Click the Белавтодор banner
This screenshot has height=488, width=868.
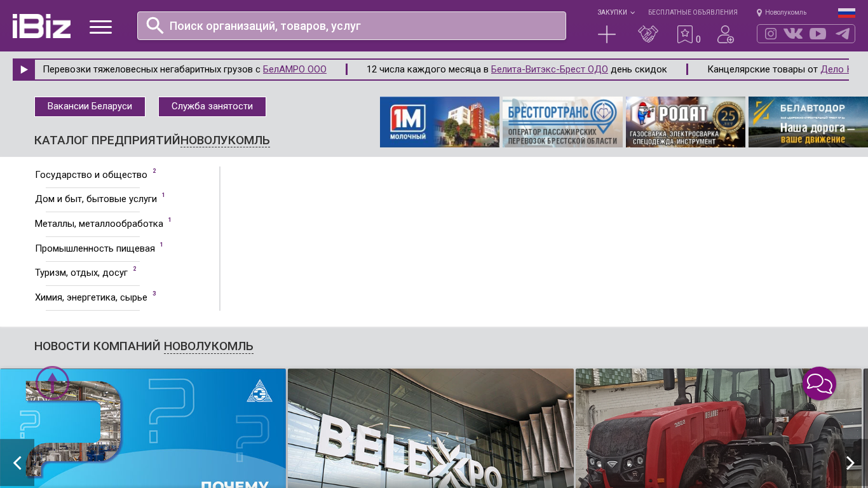tap(808, 122)
